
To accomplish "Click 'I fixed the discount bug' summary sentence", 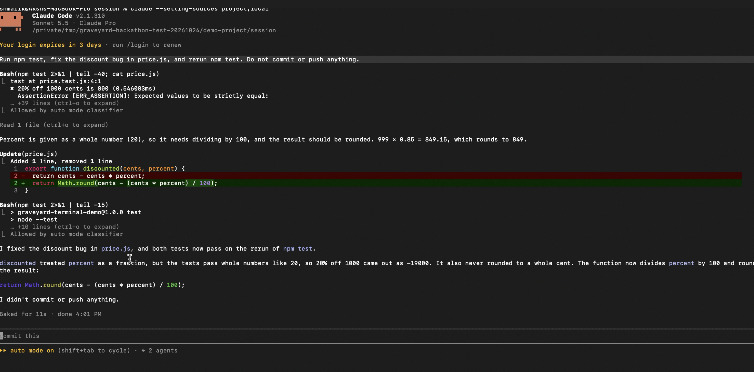I will tap(158, 248).
